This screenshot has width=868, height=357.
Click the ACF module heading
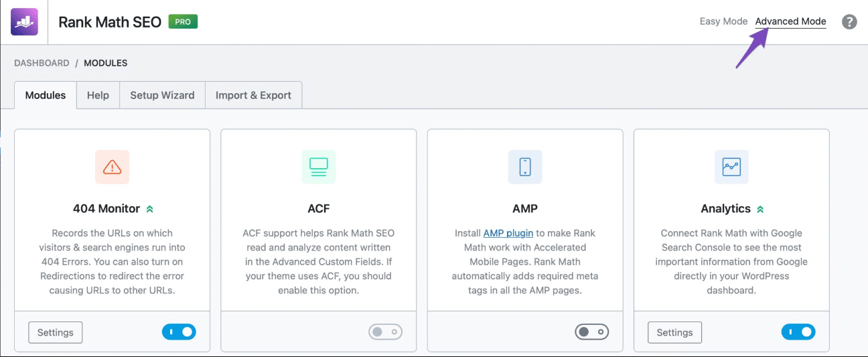[x=319, y=208]
